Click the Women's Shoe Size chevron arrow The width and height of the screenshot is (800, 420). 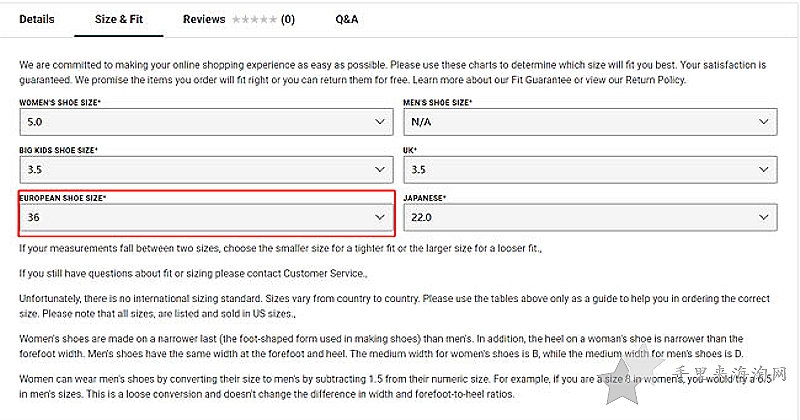pos(380,122)
